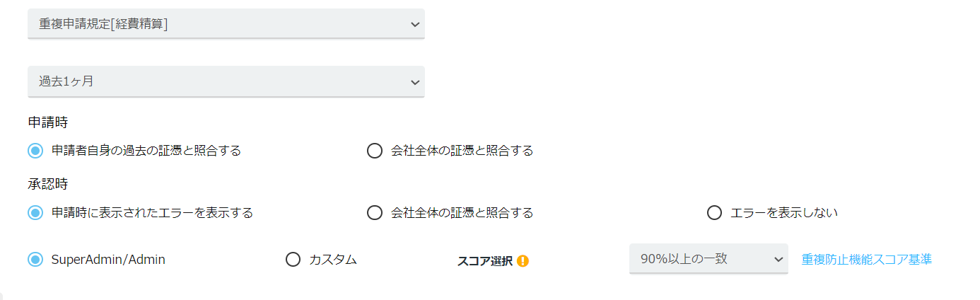This screenshot has height=300, width=980.
Task: Click the 承認時 section heading
Action: (x=47, y=184)
